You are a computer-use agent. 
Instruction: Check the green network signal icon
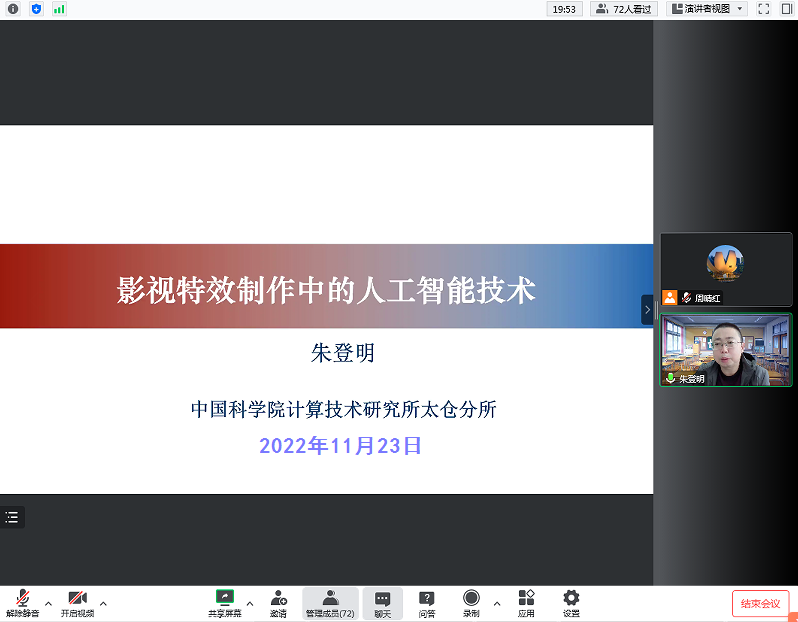click(59, 9)
